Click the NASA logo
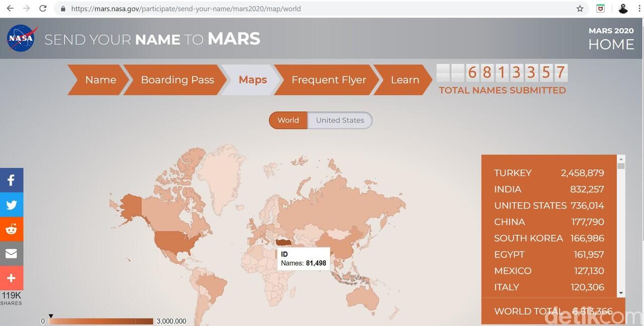Image resolution: width=644 pixels, height=326 pixels. (x=21, y=38)
